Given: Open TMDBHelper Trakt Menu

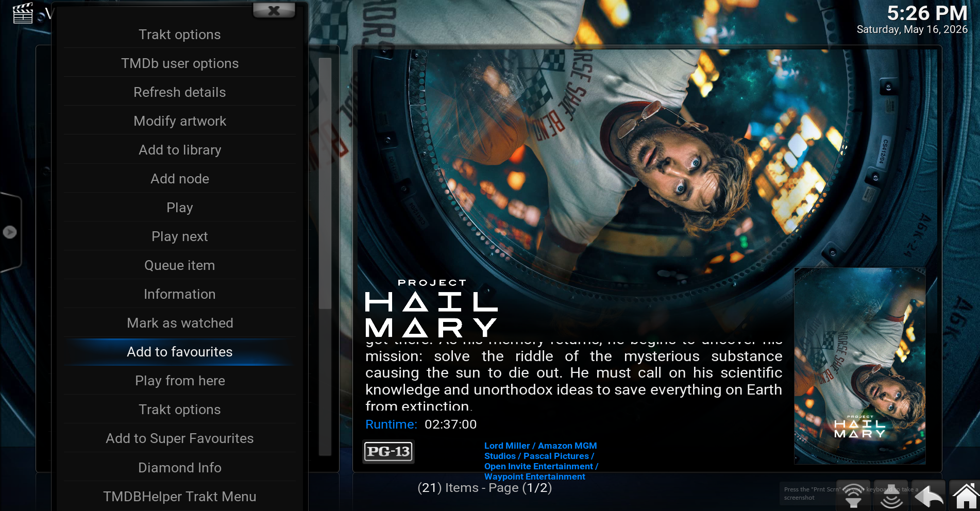Looking at the screenshot, I should coord(180,497).
